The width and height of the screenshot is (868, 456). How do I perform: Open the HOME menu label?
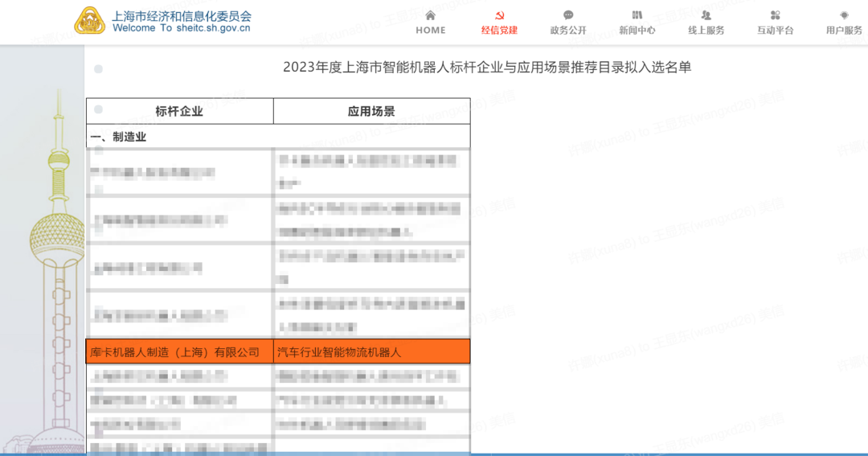click(x=430, y=31)
